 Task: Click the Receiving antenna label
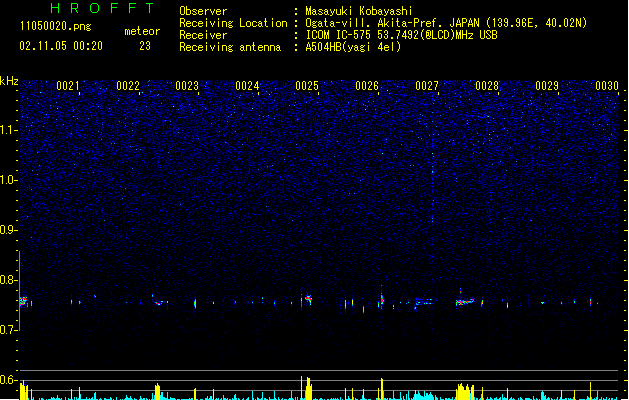click(x=230, y=47)
